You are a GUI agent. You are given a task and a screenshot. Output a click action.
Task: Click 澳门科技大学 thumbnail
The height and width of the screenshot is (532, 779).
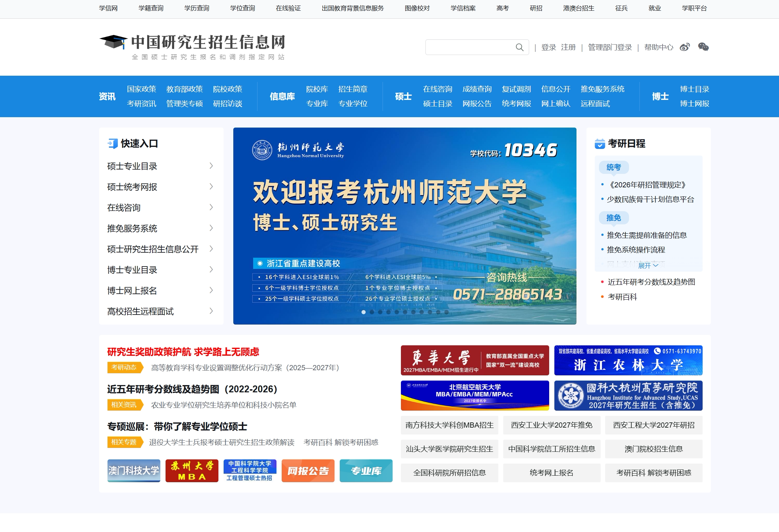click(134, 471)
